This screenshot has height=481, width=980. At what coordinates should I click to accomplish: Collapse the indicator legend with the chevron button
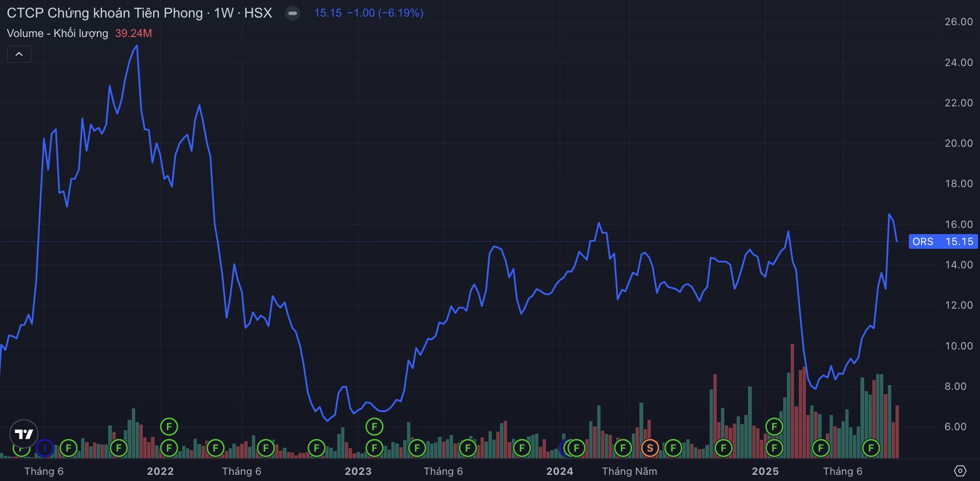(x=19, y=54)
